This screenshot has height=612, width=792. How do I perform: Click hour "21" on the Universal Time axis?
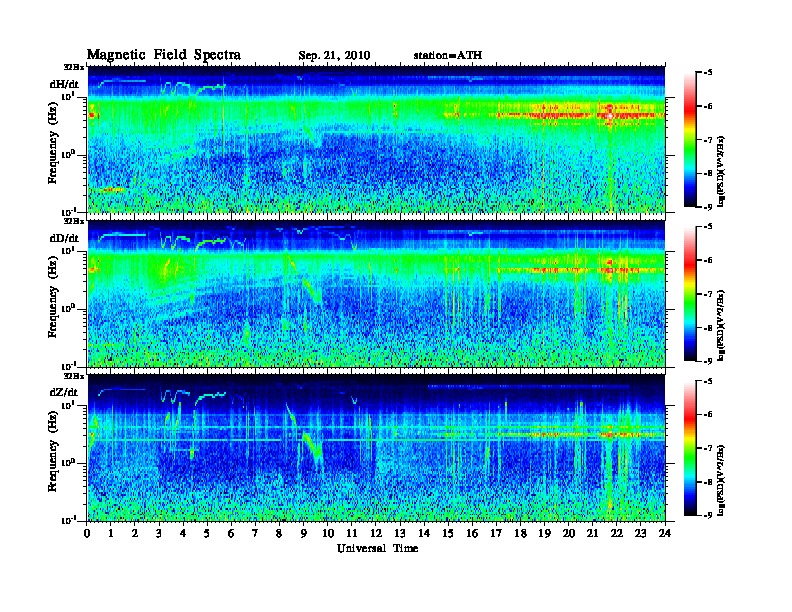click(x=592, y=534)
